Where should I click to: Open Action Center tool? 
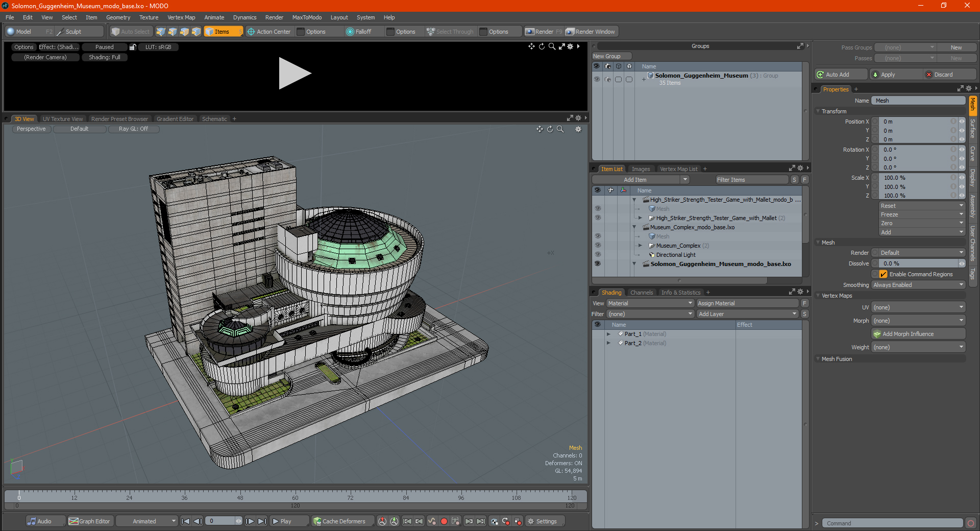click(269, 32)
